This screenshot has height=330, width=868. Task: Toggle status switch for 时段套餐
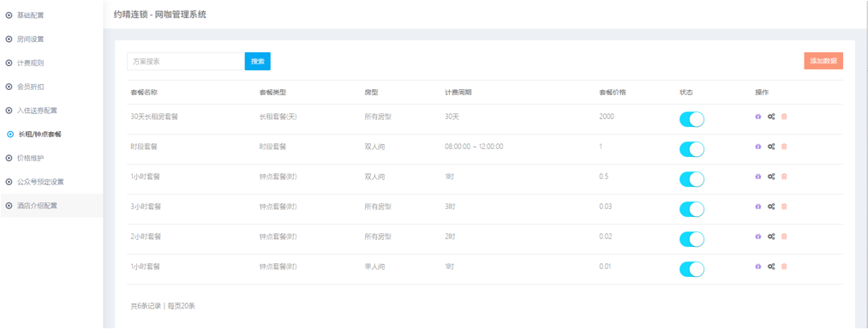tap(692, 149)
